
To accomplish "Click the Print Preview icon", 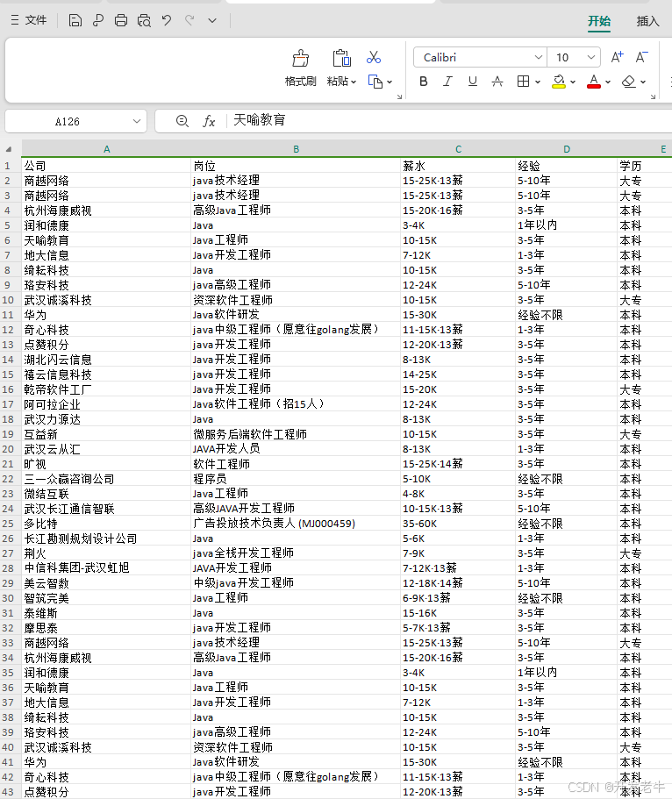I will click(x=144, y=20).
